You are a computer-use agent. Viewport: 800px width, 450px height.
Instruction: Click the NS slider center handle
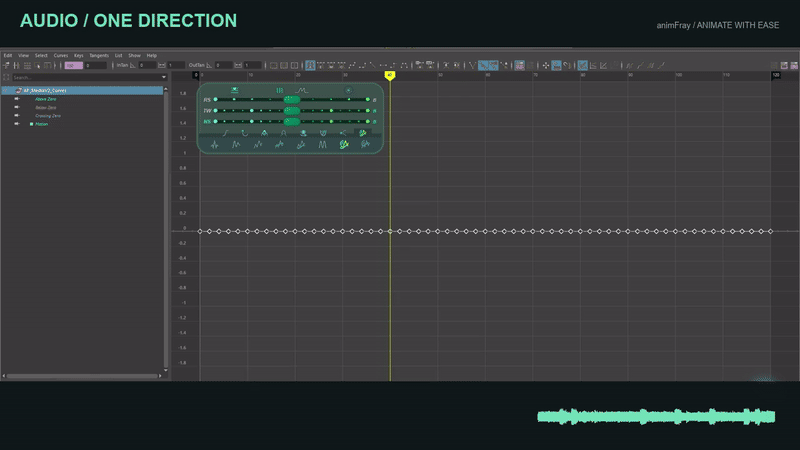coord(292,121)
